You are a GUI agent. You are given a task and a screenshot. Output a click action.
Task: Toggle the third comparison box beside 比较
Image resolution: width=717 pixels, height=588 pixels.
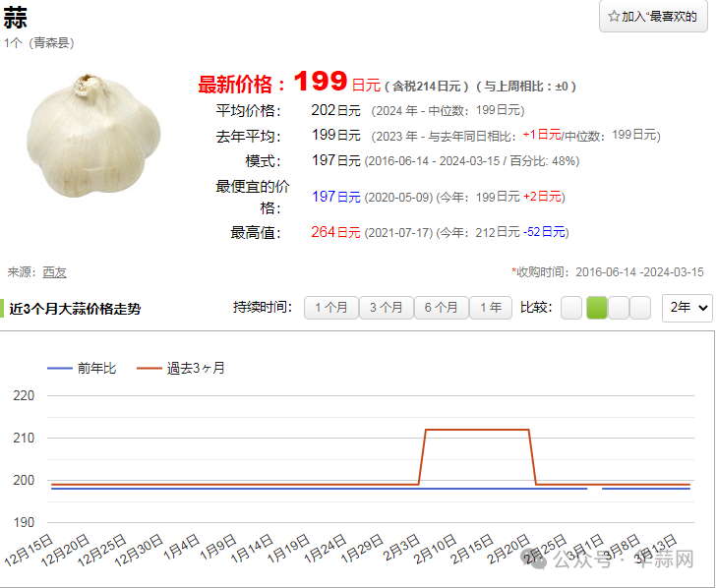(x=619, y=308)
